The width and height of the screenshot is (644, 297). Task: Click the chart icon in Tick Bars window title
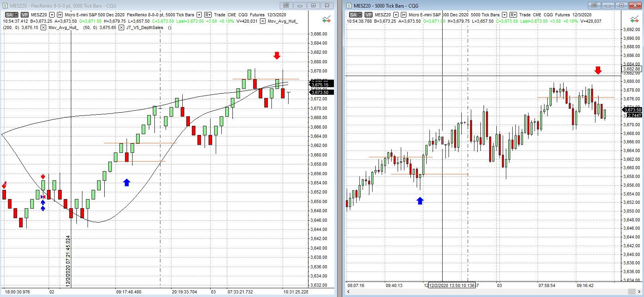pyautogui.click(x=349, y=6)
